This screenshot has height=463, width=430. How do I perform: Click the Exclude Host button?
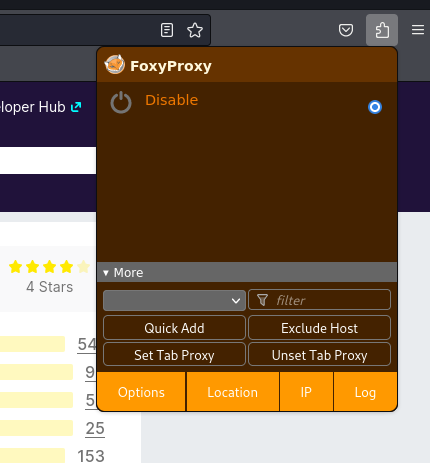[x=319, y=328]
